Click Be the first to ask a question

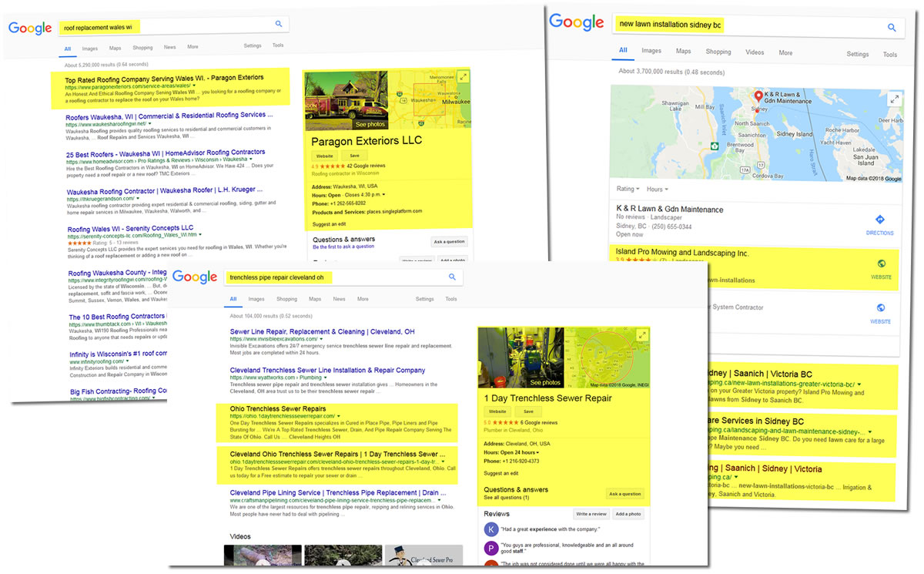[x=343, y=247]
